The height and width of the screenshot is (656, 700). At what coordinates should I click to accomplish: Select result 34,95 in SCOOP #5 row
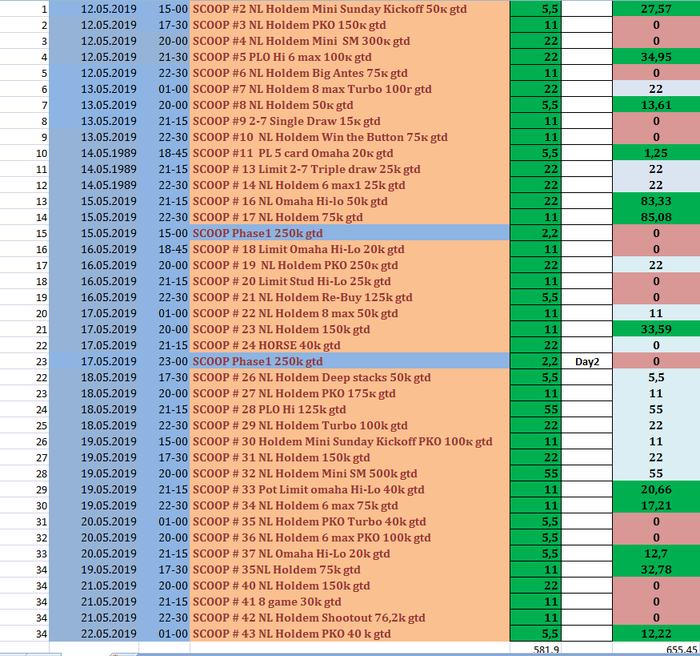coord(656,57)
